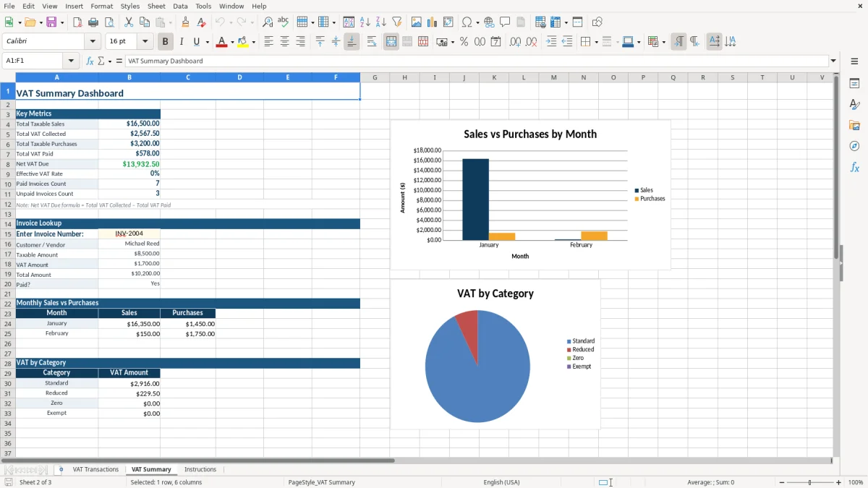Click zoom in plus button

(x=839, y=482)
